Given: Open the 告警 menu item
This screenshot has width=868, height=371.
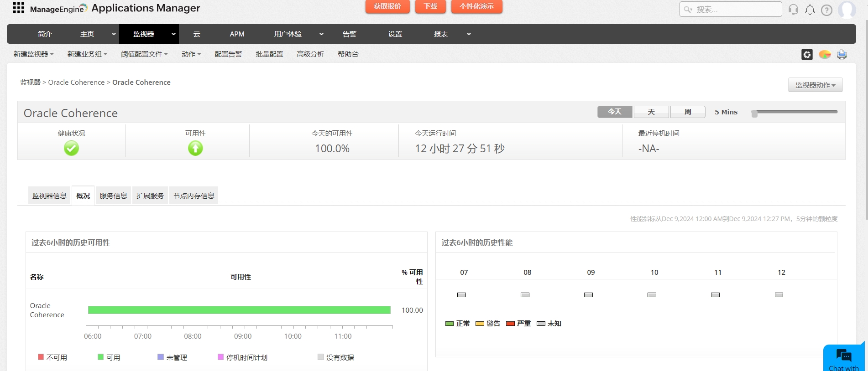Looking at the screenshot, I should click(350, 34).
